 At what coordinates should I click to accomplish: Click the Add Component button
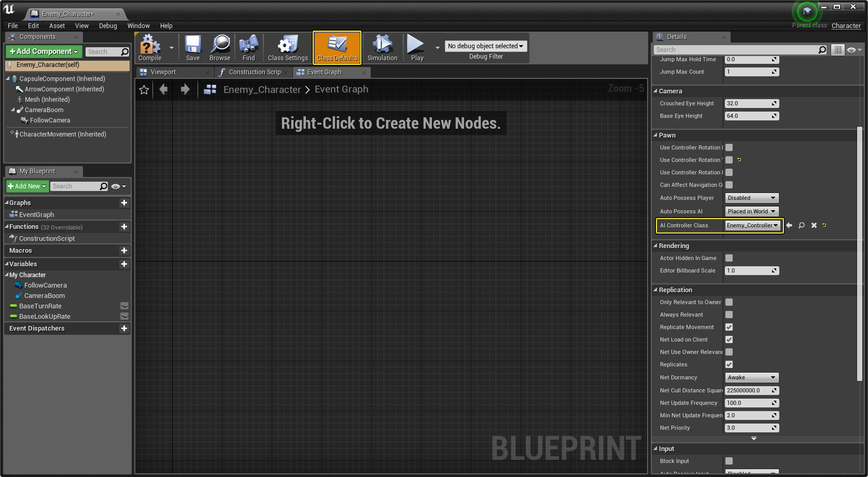point(44,51)
